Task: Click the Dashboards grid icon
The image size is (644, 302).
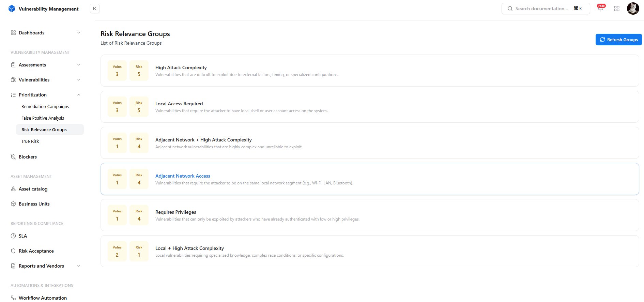Action: (13, 33)
